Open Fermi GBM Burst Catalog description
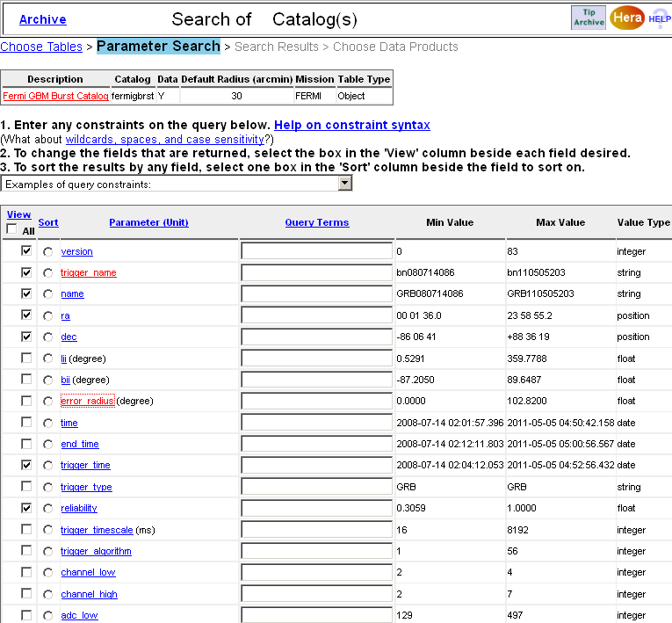Image resolution: width=672 pixels, height=623 pixels. tap(55, 96)
